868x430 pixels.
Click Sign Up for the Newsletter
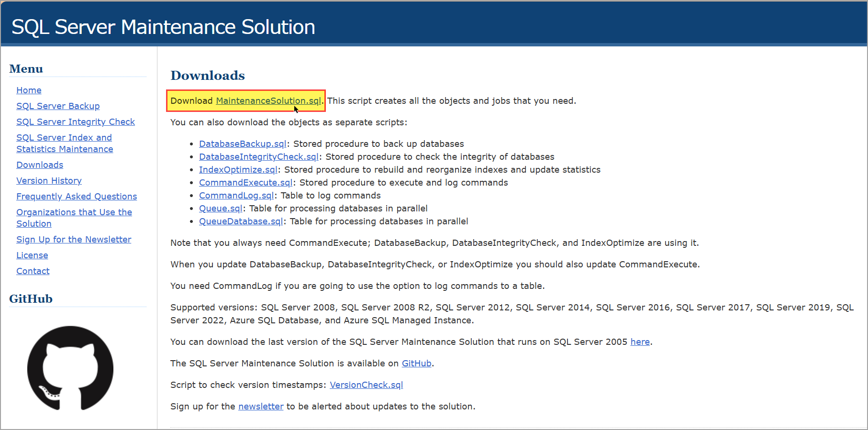click(x=74, y=240)
